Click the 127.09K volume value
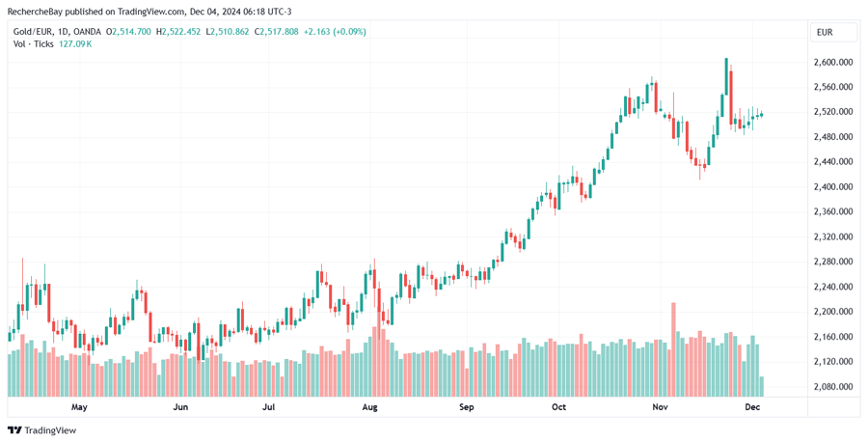The height and width of the screenshot is (443, 868). pos(75,44)
